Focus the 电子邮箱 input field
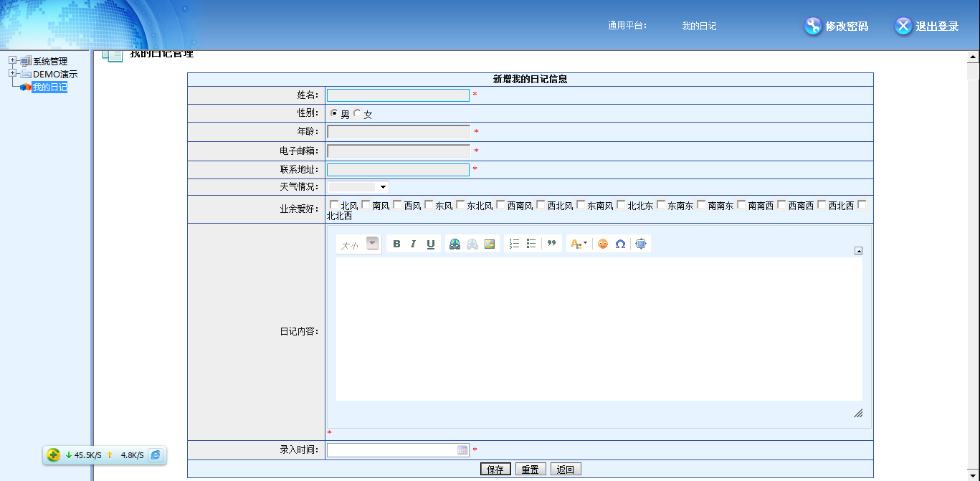Screen dimensions: 980x481 tap(398, 151)
